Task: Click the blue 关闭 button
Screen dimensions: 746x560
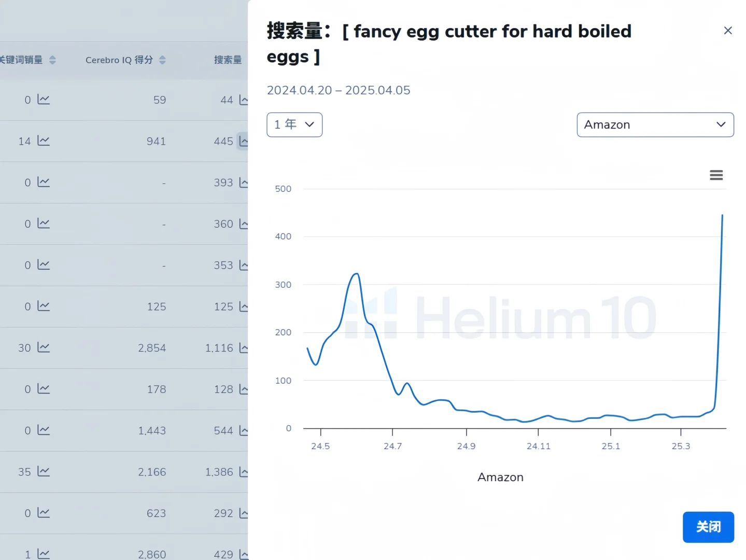Action: [x=708, y=527]
